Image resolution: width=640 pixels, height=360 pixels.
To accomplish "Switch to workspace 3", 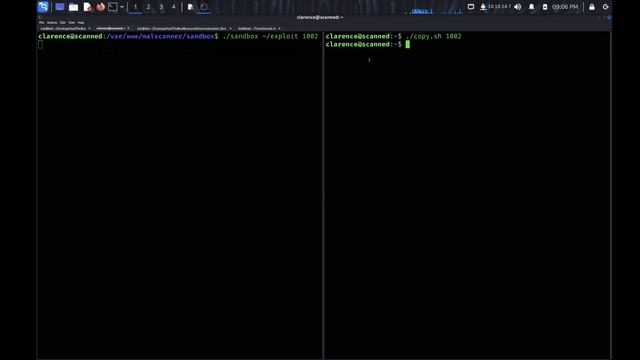I will [161, 7].
